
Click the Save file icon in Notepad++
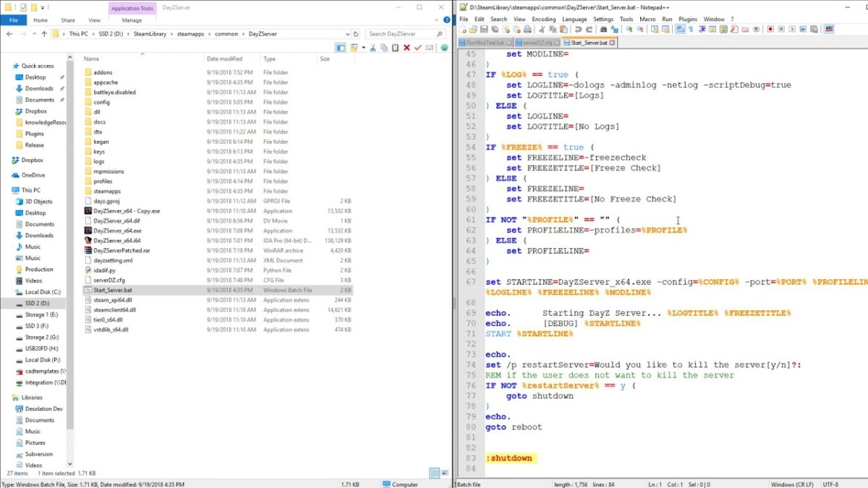pos(484,29)
